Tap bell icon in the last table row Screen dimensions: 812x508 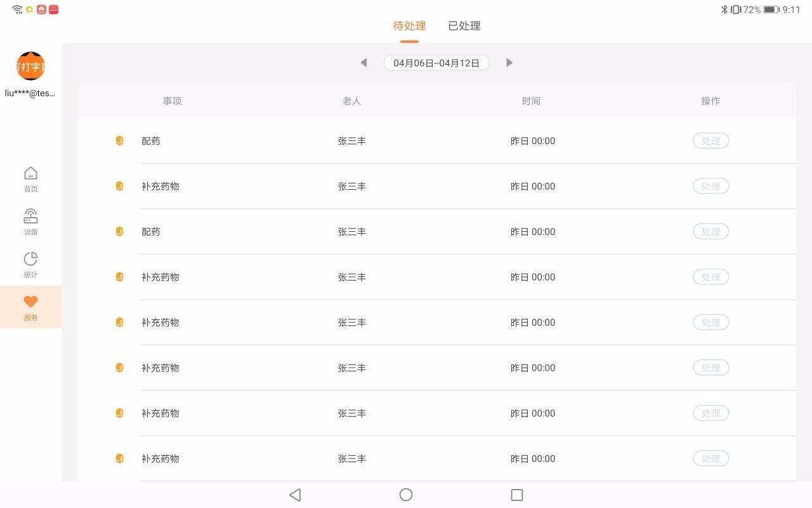click(119, 458)
